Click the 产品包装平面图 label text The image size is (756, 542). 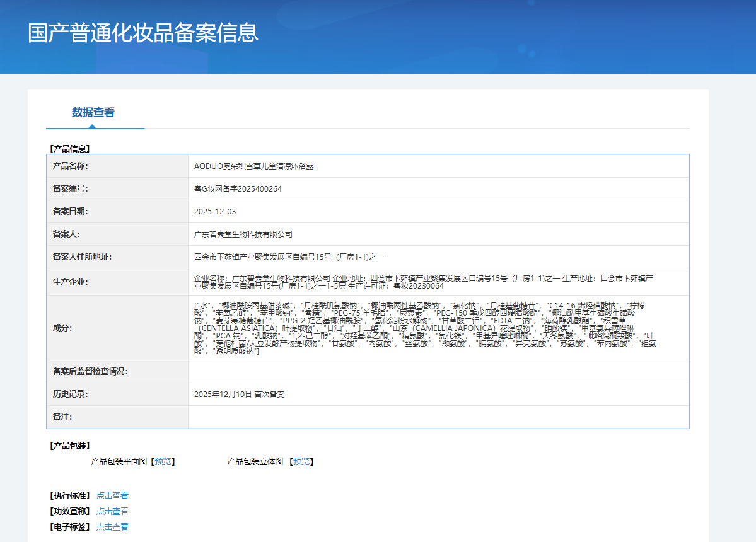[119, 461]
